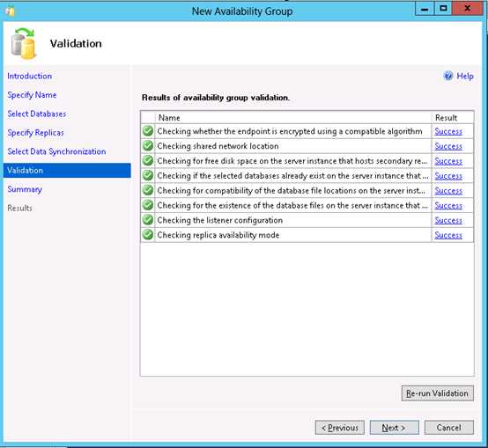Click green check icon for endpoint encryption row
488x448 pixels.
148,131
